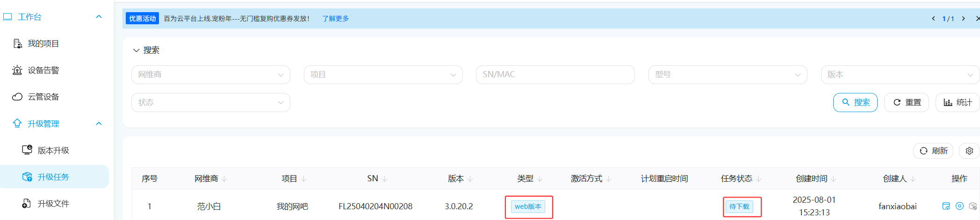Viewport: 980px width, 220px height.
Task: Open the 网维商 dropdown filter
Action: [x=210, y=75]
